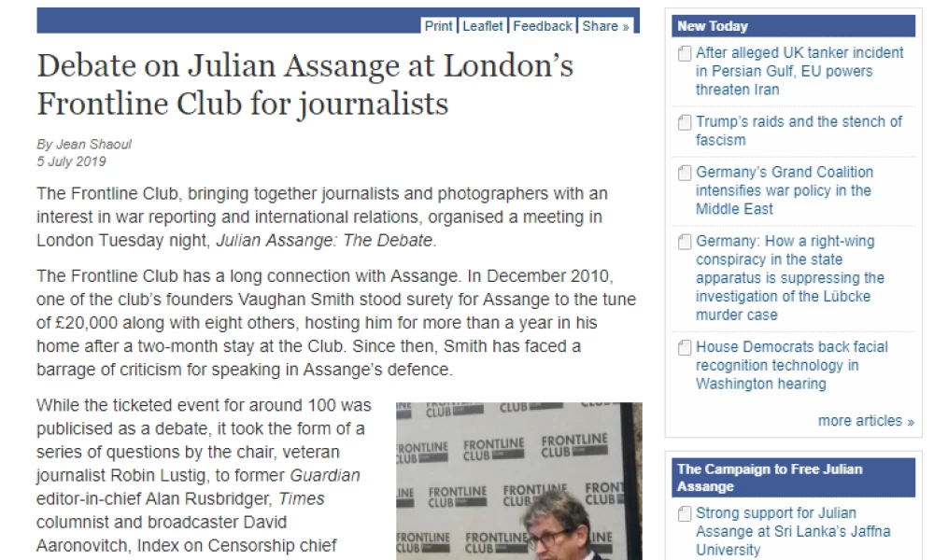Click page icon next to Lübcke murder case article
Screen dimensions: 934x560
point(685,243)
